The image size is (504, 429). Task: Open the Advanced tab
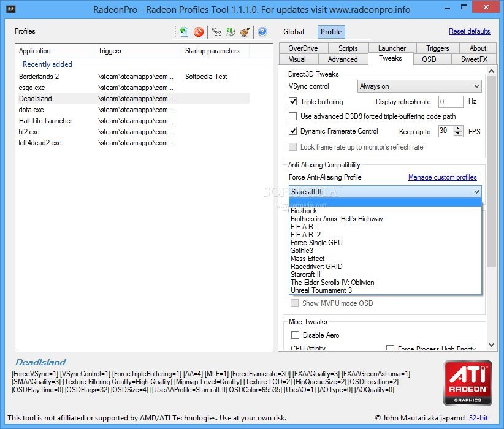pyautogui.click(x=343, y=59)
